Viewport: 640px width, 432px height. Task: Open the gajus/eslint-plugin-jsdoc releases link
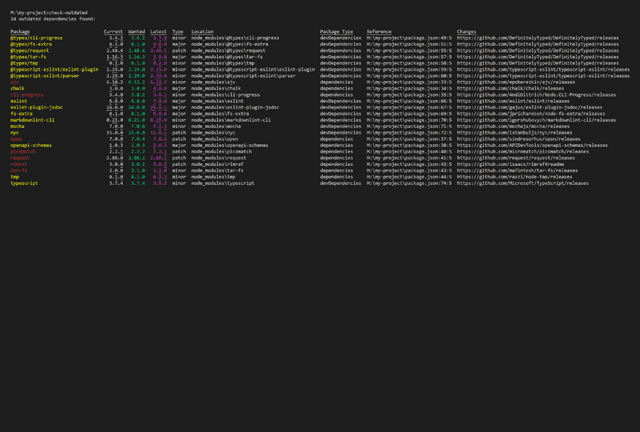[x=530, y=107]
